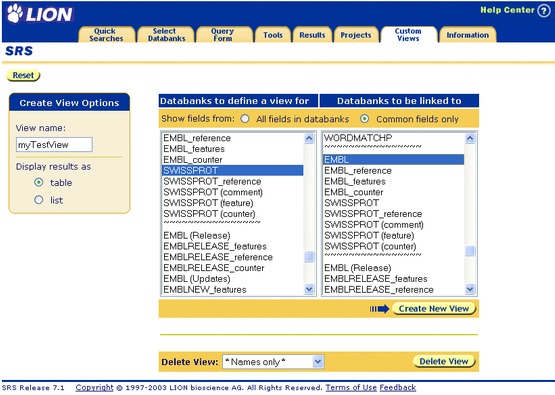Screen dimensions: 555x395
Task: Click the Create New View button
Action: (x=434, y=309)
